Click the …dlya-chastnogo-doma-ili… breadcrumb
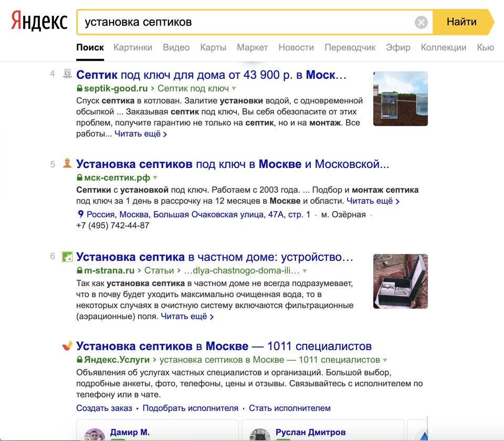This screenshot has height=441, width=504. pos(241,271)
